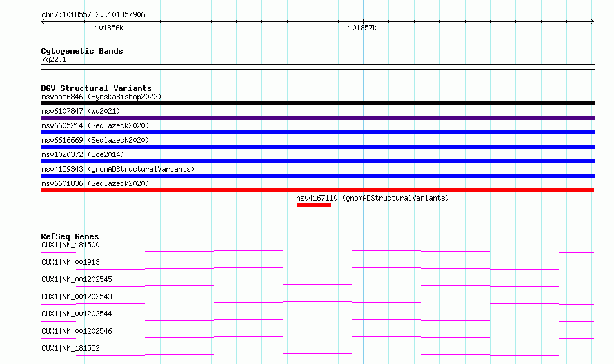Click the blue bar under nsv1020372
This screenshot has width=614, height=364.
[x=317, y=161]
